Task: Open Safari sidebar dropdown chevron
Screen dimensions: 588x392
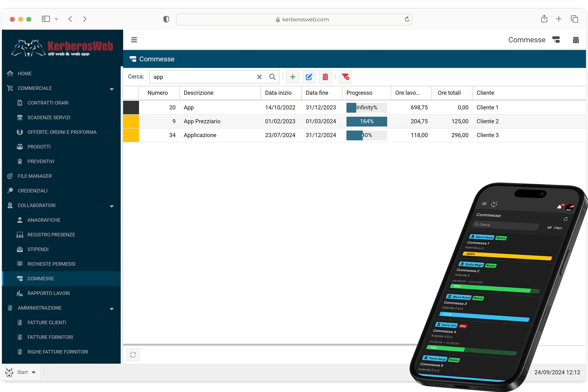Action: pyautogui.click(x=56, y=19)
